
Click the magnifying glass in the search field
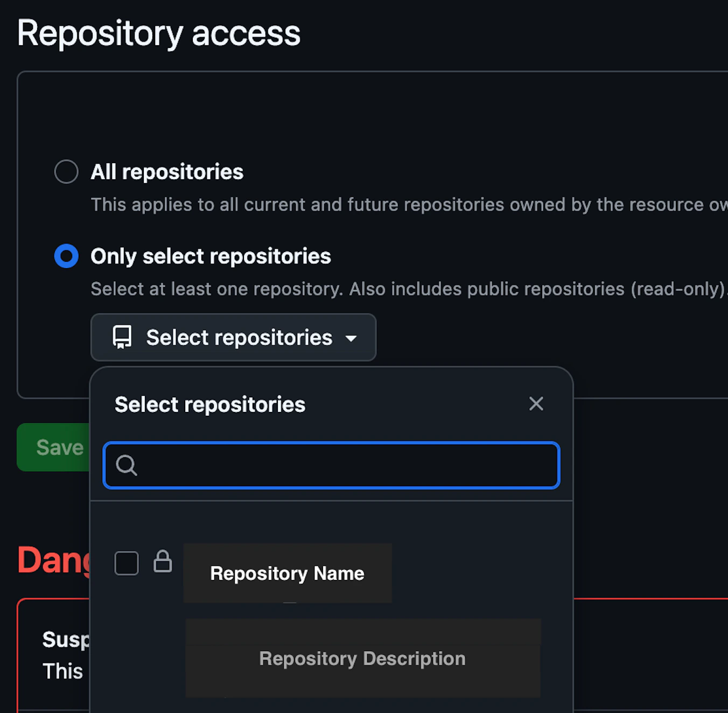point(125,465)
